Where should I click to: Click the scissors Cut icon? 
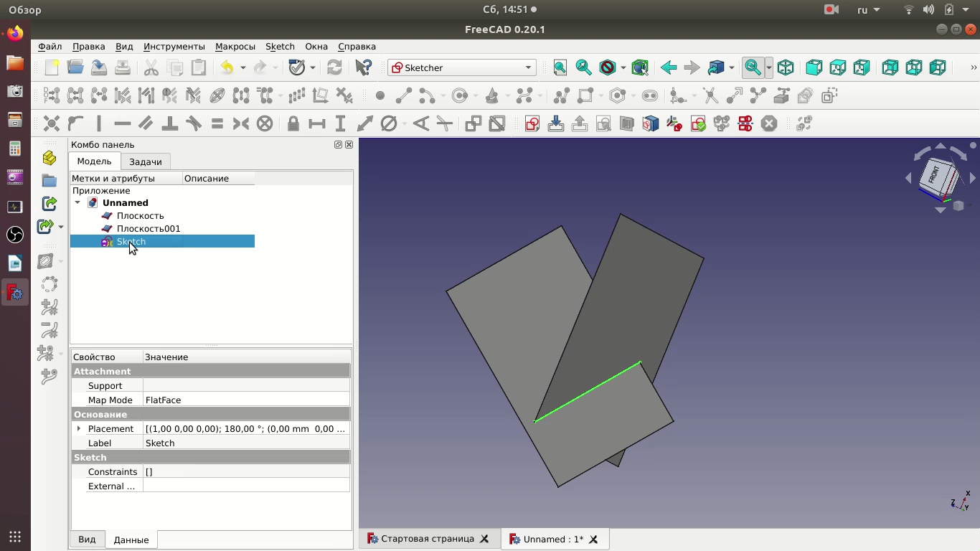point(151,67)
